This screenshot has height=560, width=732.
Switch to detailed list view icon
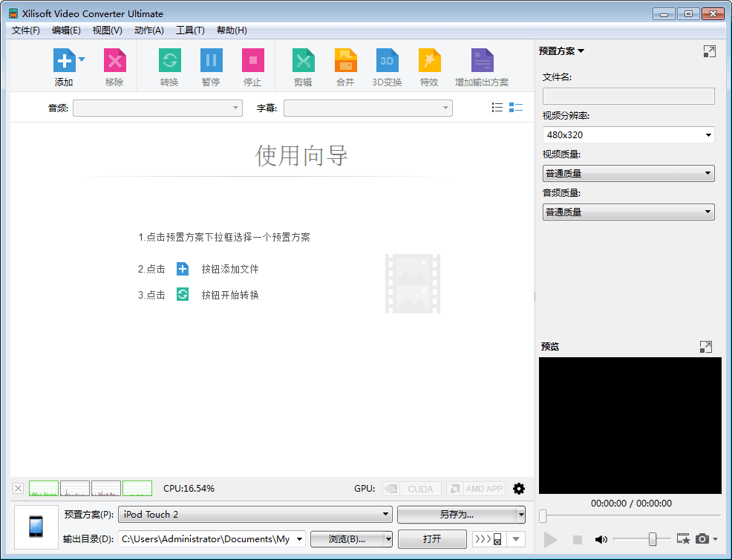coord(516,108)
